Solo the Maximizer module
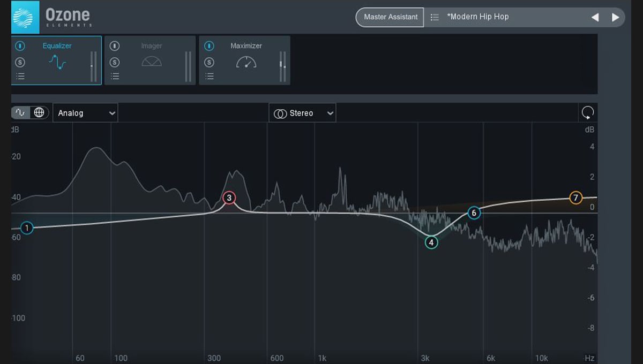The height and width of the screenshot is (364, 643). pos(209,63)
